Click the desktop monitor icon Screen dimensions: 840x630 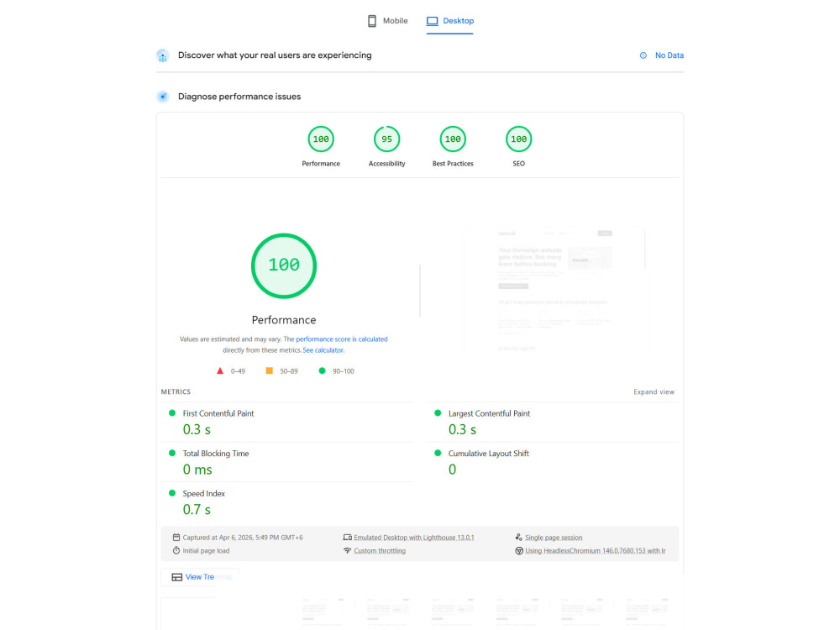point(433,21)
